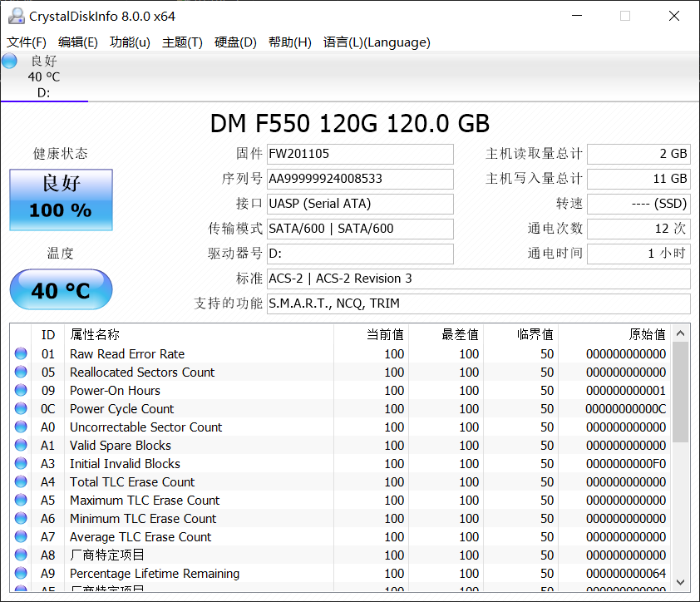Click the transfer mode field SATA/600 | SATA/600

click(360, 229)
